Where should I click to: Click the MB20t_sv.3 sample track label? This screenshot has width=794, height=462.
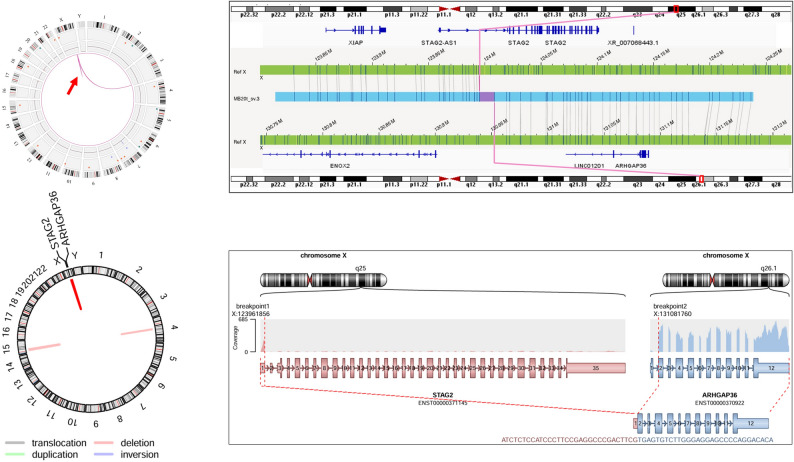click(x=247, y=98)
